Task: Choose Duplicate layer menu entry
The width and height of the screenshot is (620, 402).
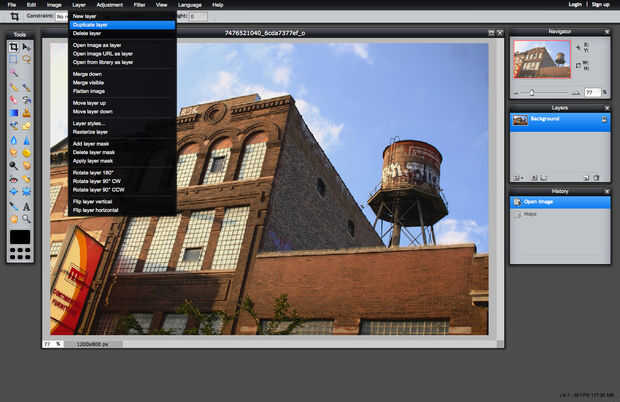Action: [122, 25]
